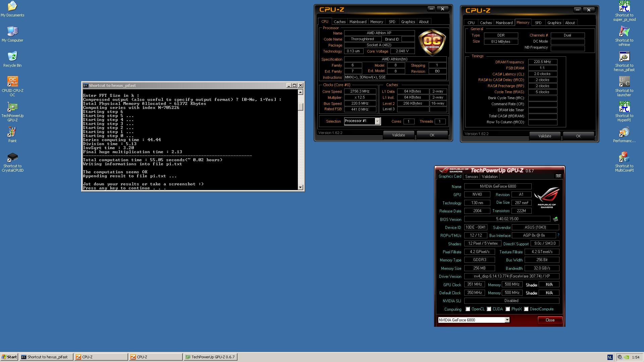Click the Driver Version field in GPU-Z

tap(512, 276)
